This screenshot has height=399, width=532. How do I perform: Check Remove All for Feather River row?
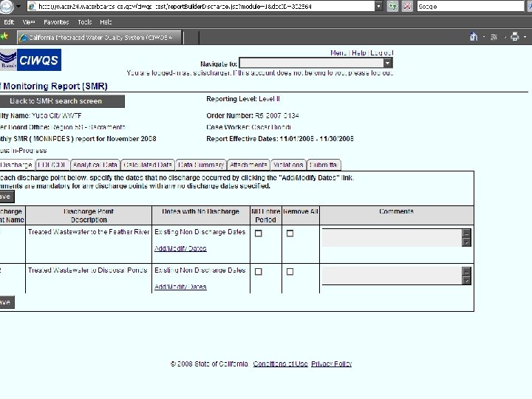(290, 233)
